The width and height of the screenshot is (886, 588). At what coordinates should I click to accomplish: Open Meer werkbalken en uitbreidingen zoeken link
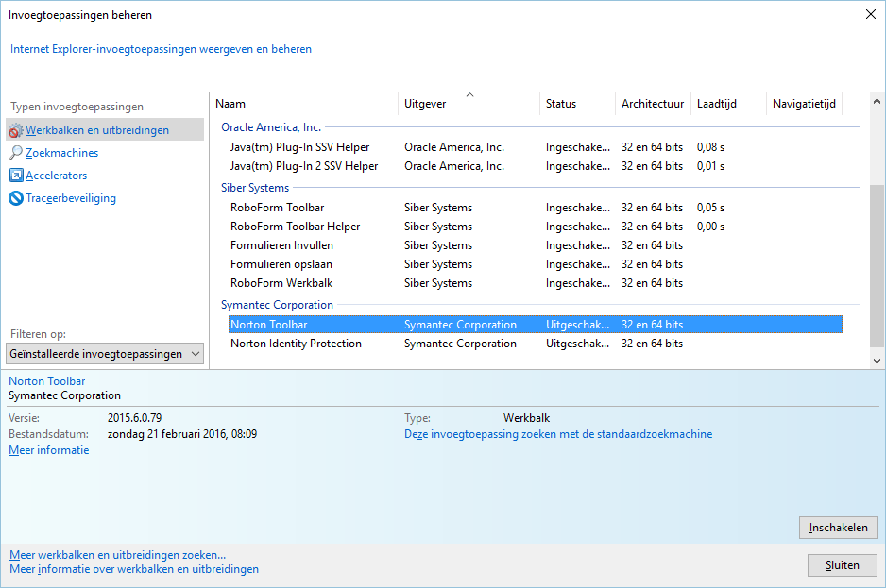118,555
